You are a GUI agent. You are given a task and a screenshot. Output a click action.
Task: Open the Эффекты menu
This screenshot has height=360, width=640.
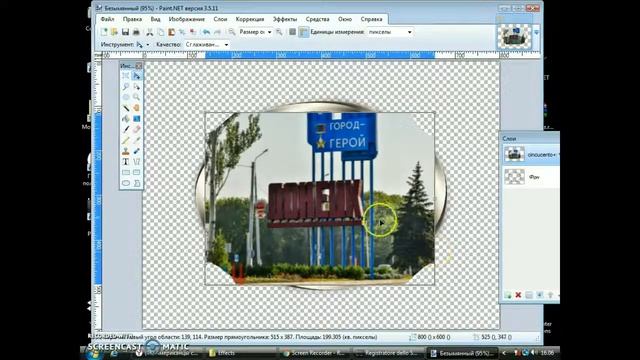[285, 19]
